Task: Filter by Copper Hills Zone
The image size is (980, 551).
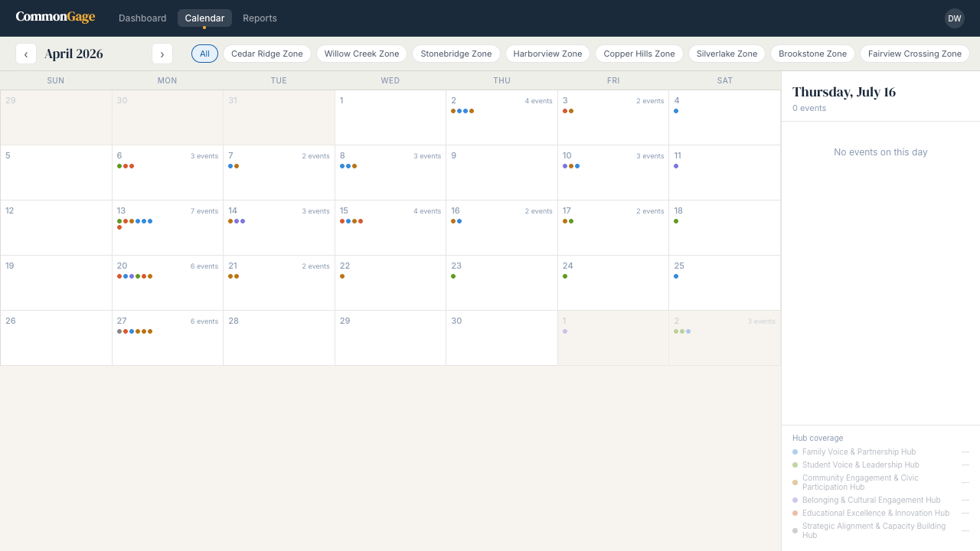Action: [x=639, y=54]
